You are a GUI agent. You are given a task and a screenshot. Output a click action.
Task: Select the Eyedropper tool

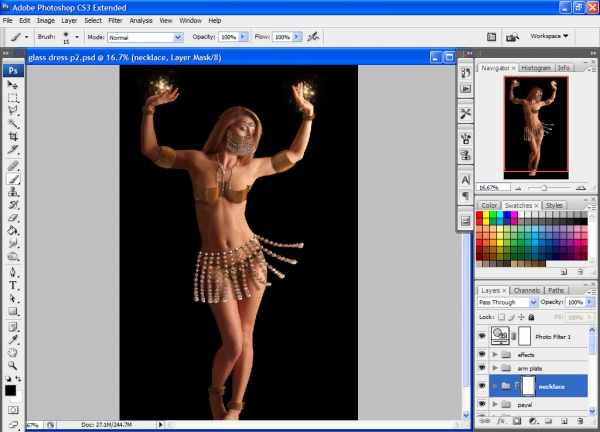[13, 340]
